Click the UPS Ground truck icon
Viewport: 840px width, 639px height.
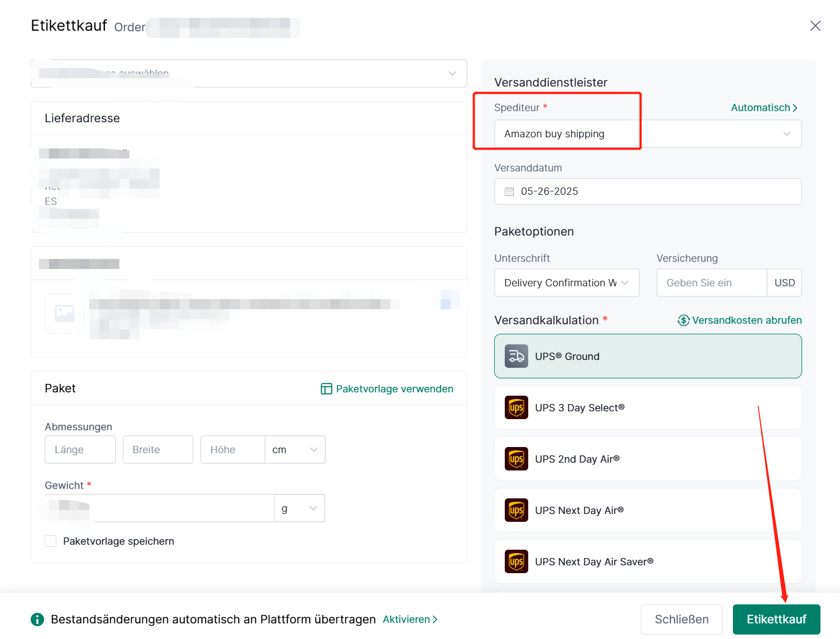tap(516, 356)
